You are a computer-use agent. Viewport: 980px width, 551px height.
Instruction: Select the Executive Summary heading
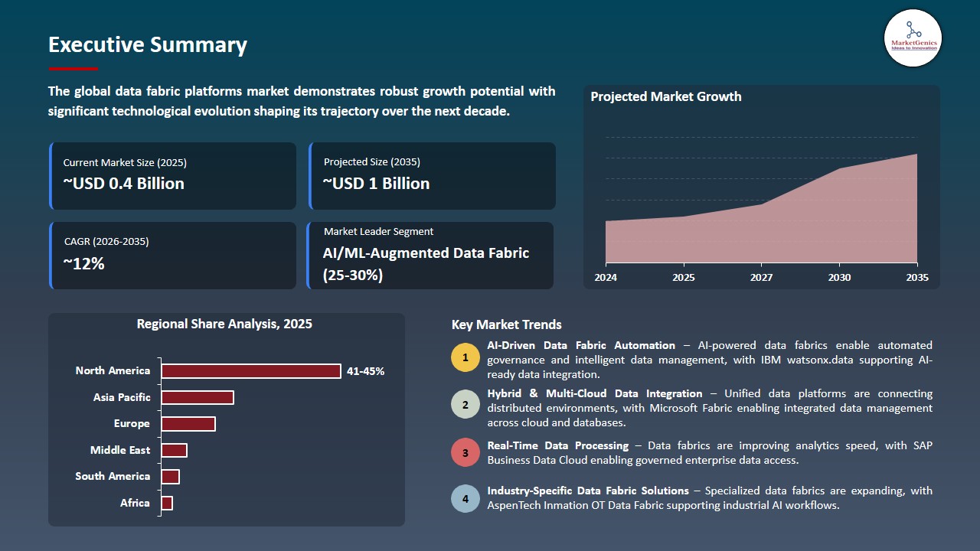coord(148,44)
